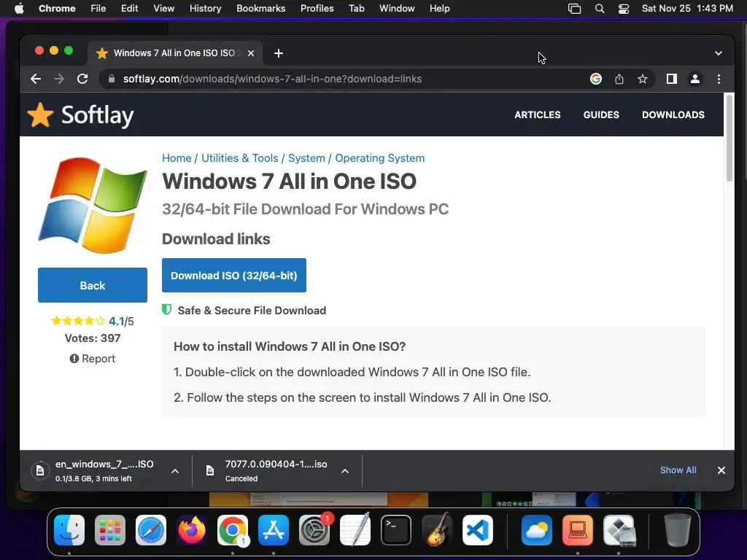This screenshot has width=747, height=560.
Task: Click the blue Back button
Action: [x=93, y=285]
